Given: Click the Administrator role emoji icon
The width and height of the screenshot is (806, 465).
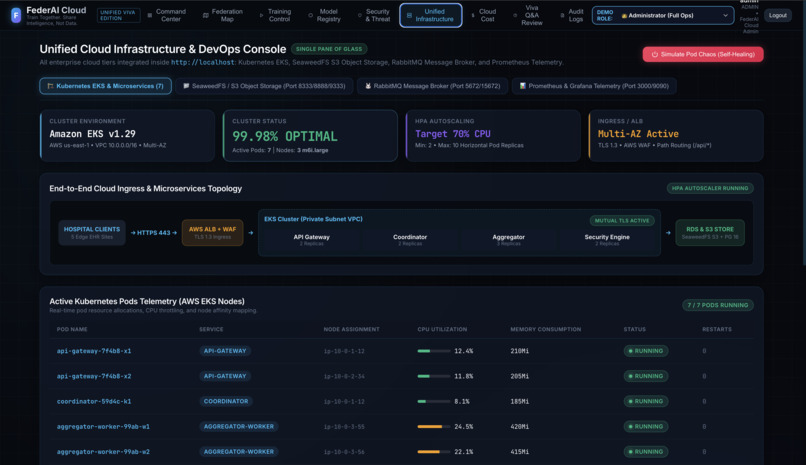Looking at the screenshot, I should click(624, 15).
